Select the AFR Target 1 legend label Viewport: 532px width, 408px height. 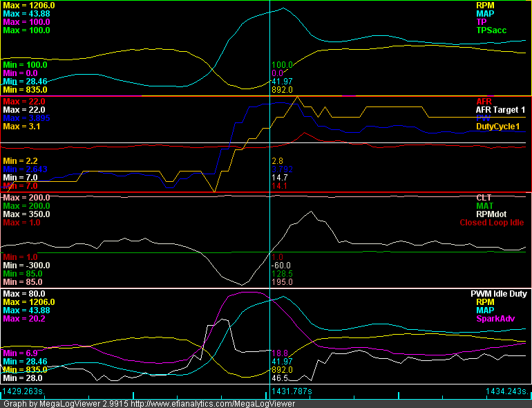501,110
